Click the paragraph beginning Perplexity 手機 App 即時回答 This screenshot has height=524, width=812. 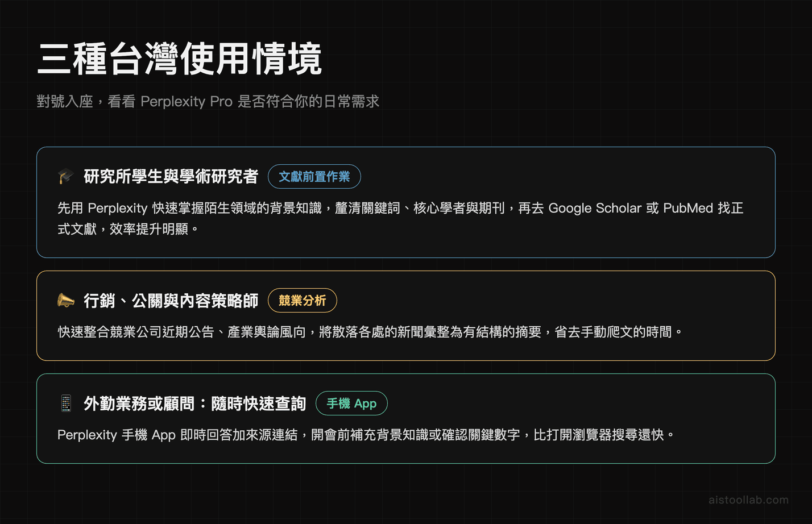[366, 435]
